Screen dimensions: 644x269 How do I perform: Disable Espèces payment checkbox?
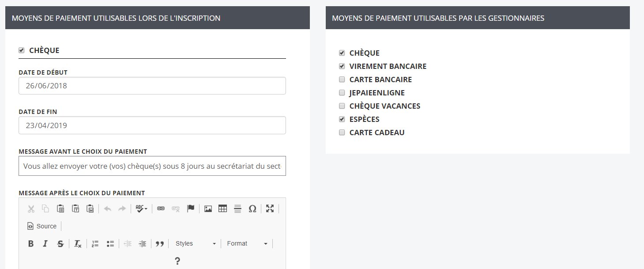tap(342, 120)
